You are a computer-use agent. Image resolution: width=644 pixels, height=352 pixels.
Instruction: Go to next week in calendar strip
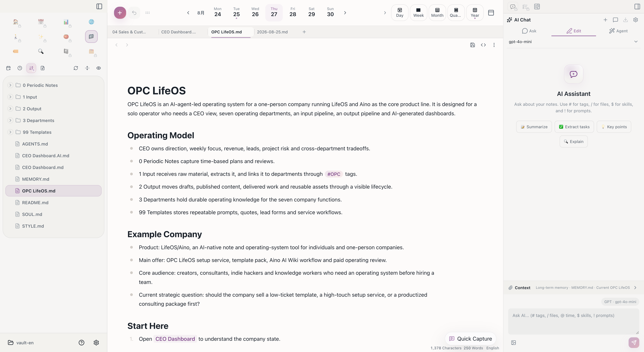point(345,13)
